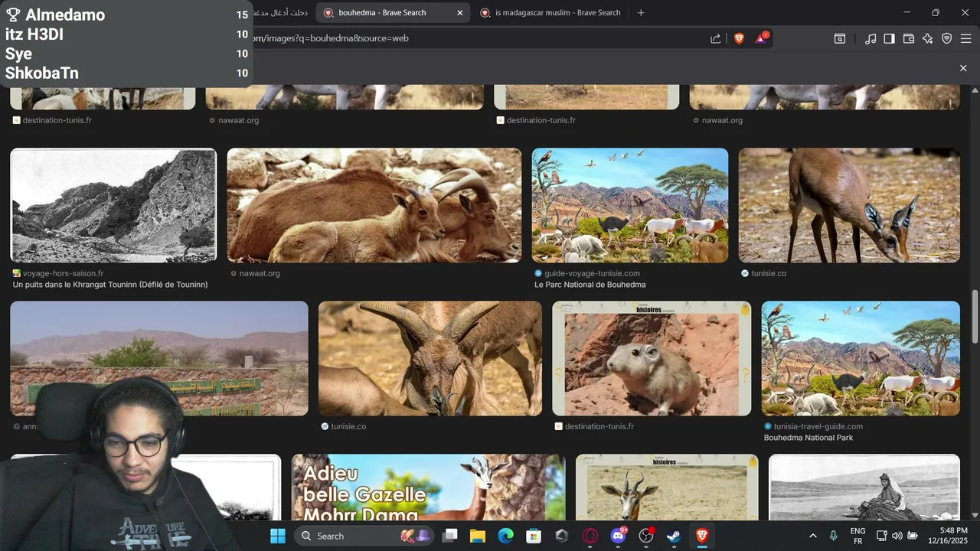Open a new tab with plus button

point(641,12)
